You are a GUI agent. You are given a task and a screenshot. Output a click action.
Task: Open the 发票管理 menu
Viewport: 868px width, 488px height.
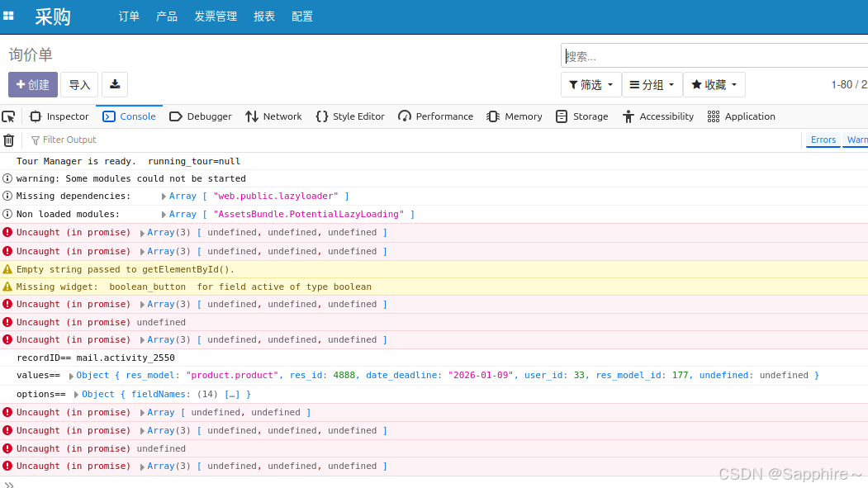[x=216, y=17]
